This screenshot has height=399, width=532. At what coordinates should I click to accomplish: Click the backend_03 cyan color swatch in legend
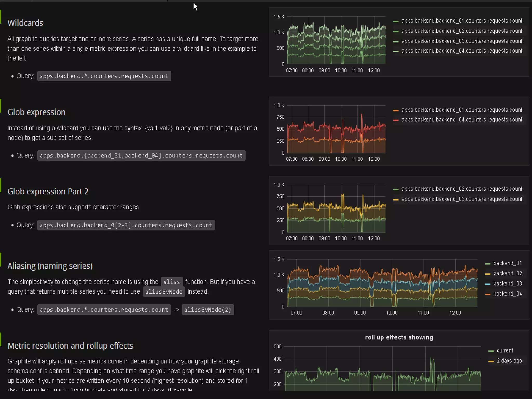click(488, 284)
